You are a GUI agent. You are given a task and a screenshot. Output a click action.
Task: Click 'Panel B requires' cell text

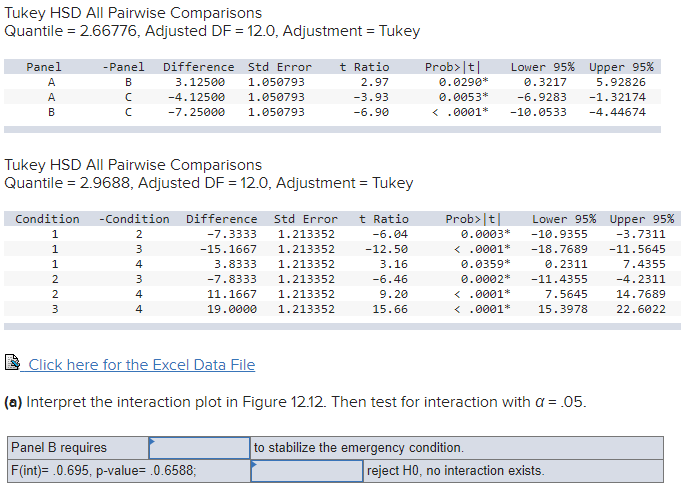pyautogui.click(x=59, y=447)
